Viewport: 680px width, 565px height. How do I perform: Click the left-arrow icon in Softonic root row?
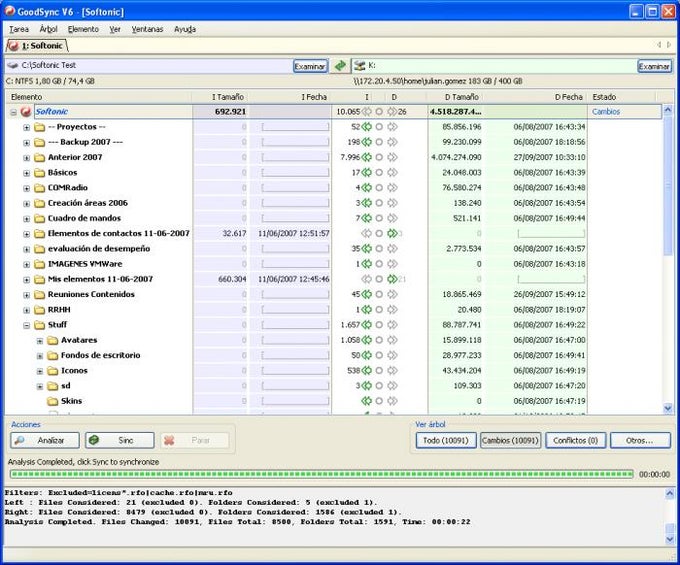tap(367, 112)
